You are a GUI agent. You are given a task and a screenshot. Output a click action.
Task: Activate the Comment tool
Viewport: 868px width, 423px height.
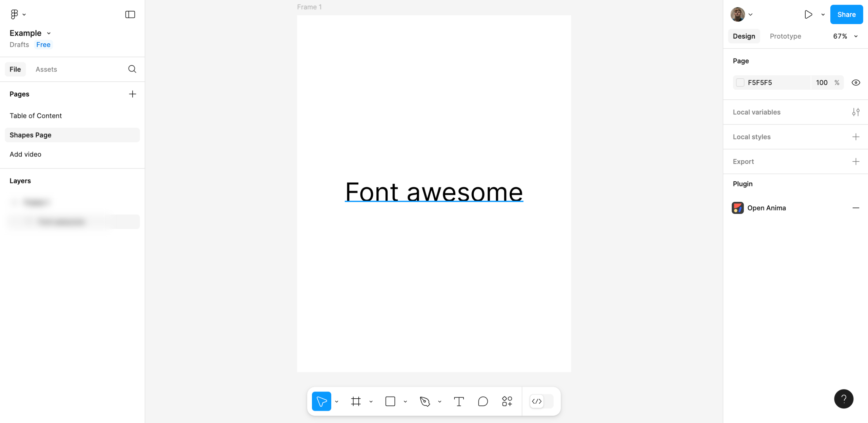pyautogui.click(x=482, y=401)
